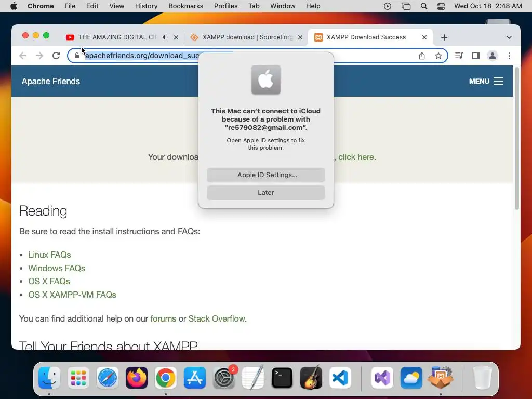The image size is (532, 399).
Task: Click the Chrome dock icon
Action: coord(166,378)
